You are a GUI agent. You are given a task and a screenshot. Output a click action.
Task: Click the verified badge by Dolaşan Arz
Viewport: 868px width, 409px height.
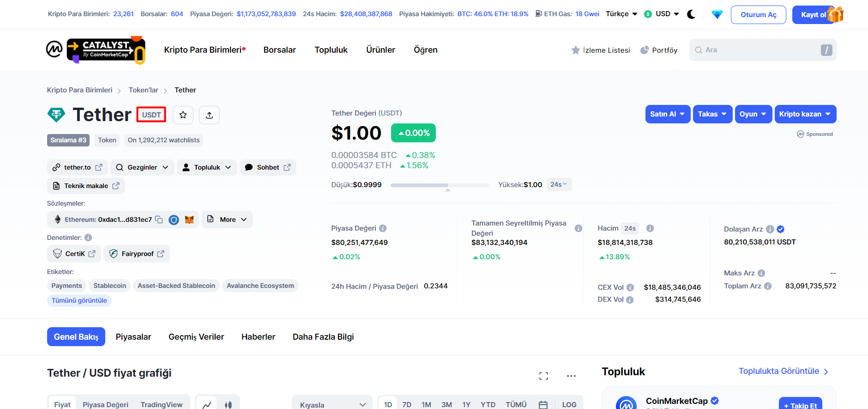781,229
